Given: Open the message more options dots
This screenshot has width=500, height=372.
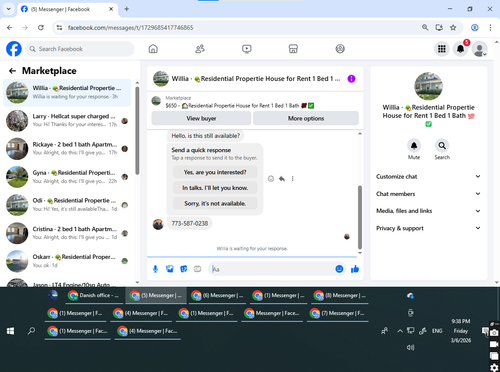Looking at the screenshot, I should (292, 179).
